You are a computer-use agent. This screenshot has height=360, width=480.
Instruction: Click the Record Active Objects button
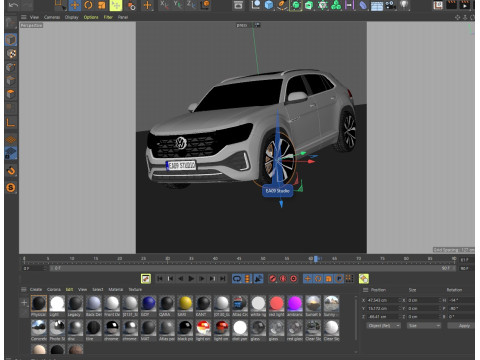point(273,279)
